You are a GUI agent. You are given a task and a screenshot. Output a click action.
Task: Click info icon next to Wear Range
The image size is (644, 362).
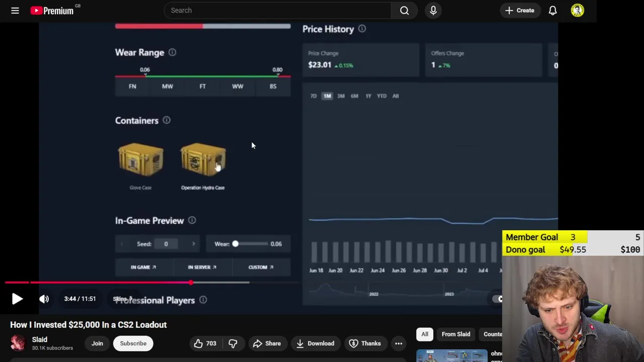(172, 52)
